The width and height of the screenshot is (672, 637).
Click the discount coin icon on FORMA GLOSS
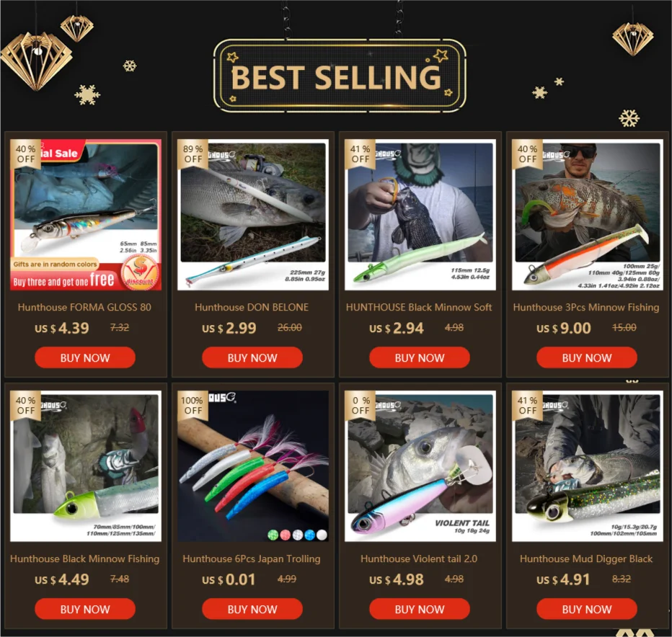[140, 272]
